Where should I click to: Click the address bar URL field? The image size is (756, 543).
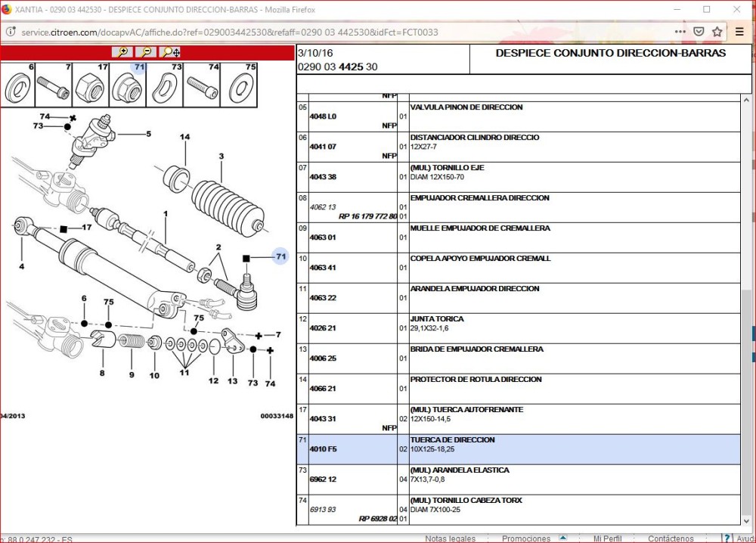coord(337,33)
